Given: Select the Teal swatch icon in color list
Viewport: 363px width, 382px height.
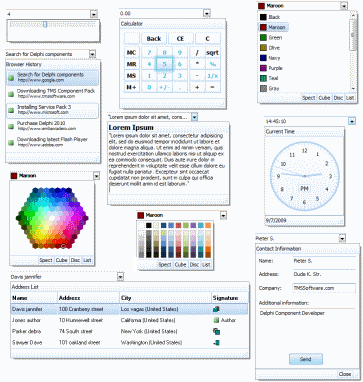Looking at the screenshot, I should (263, 78).
